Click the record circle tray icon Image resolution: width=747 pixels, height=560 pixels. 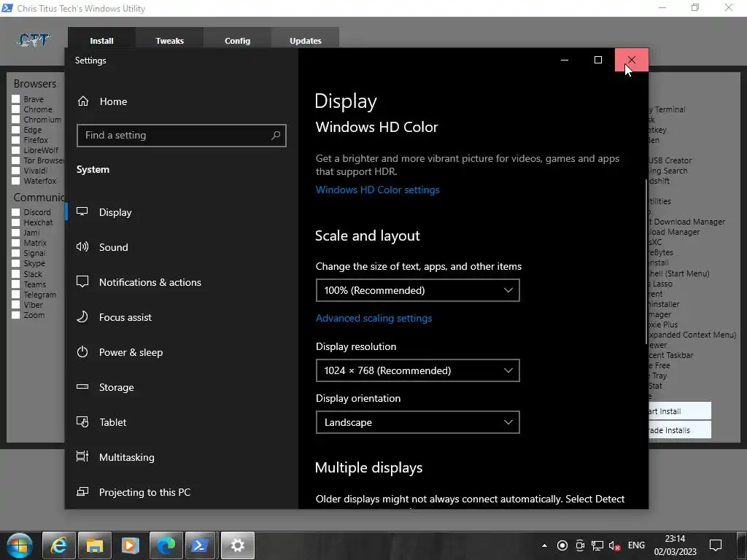pos(562,545)
